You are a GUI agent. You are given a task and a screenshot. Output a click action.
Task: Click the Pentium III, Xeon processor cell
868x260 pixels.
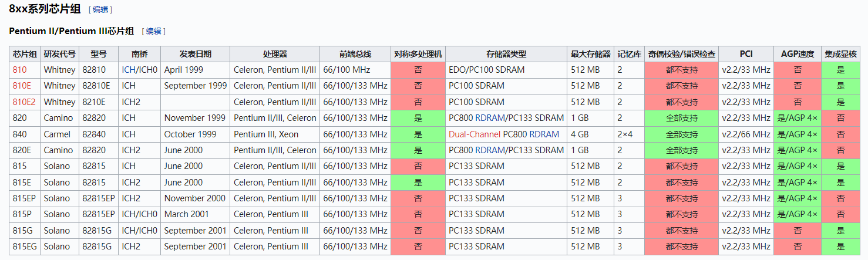[275, 134]
